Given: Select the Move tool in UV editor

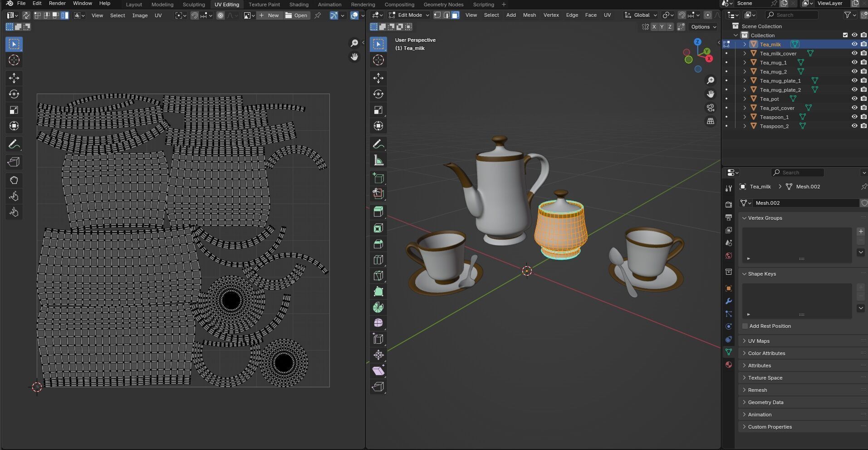Looking at the screenshot, I should point(14,78).
